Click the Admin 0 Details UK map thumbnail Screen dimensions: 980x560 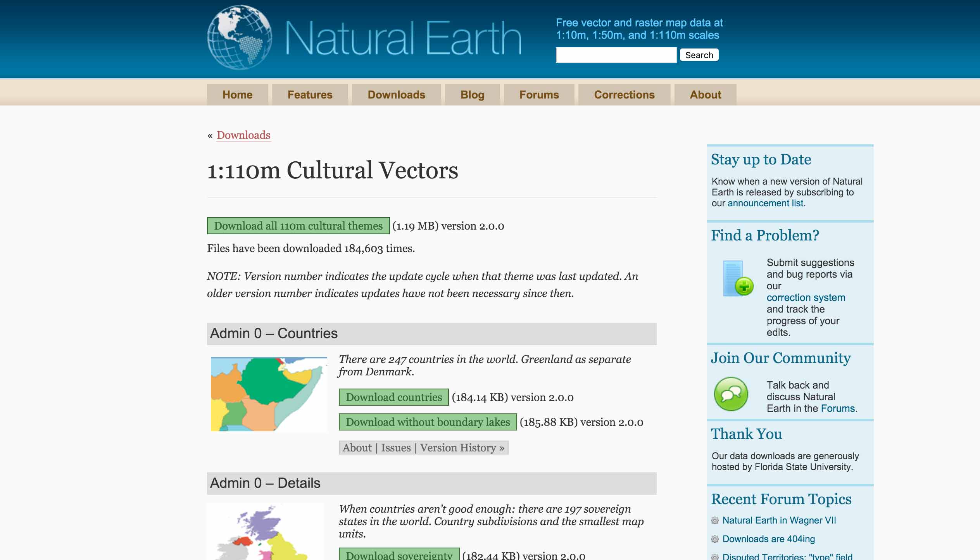pyautogui.click(x=266, y=532)
